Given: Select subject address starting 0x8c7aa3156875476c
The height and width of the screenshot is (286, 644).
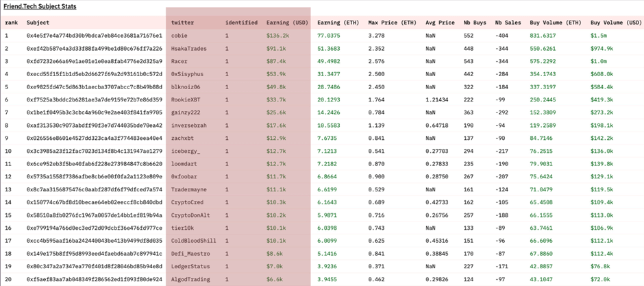Looking at the screenshot, I should [x=95, y=190].
